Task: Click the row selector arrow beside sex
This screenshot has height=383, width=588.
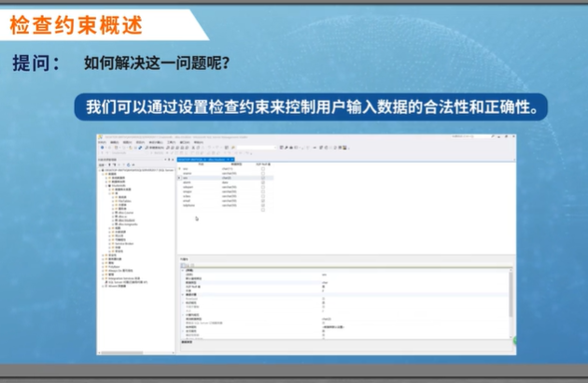Action: (x=179, y=178)
